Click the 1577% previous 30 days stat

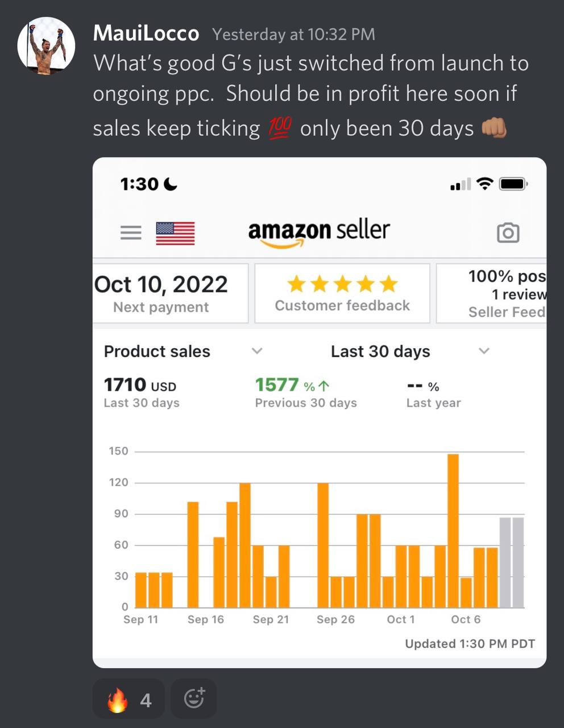pos(306,392)
